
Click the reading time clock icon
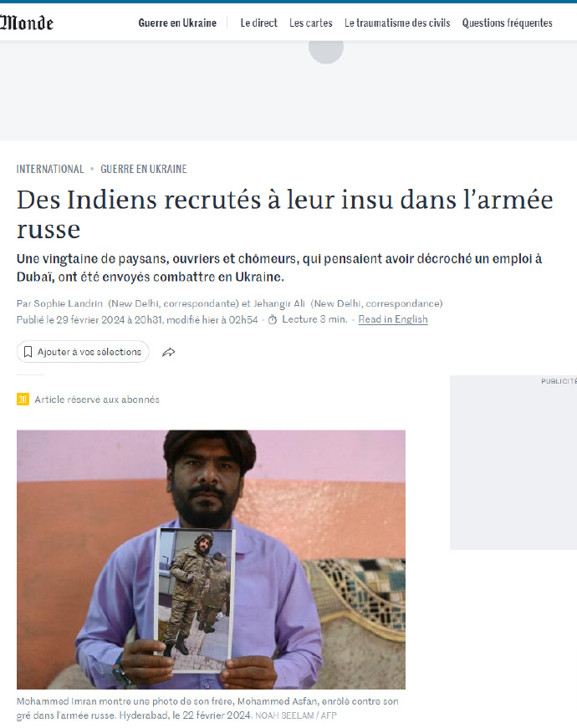click(x=273, y=319)
